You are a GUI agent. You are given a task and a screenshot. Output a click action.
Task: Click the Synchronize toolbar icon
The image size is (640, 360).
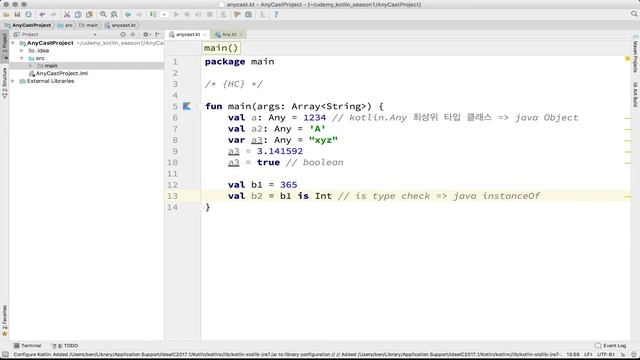click(x=28, y=15)
